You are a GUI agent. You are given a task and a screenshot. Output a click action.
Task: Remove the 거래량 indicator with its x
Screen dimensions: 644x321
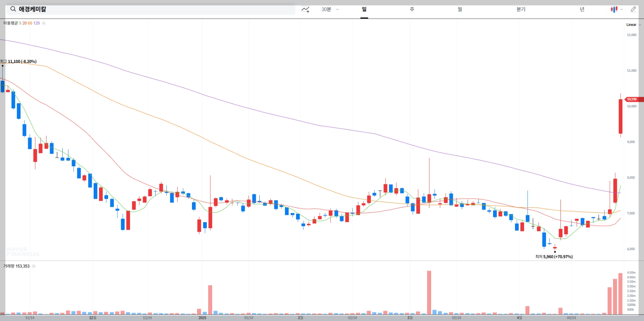pos(34,266)
